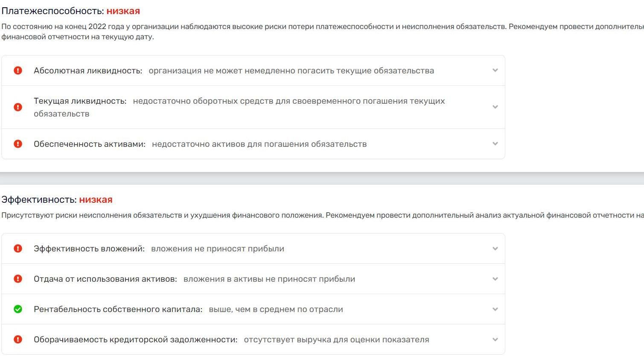
Task: Click text 'вложения не приносят прибыли'
Action: click(x=218, y=249)
